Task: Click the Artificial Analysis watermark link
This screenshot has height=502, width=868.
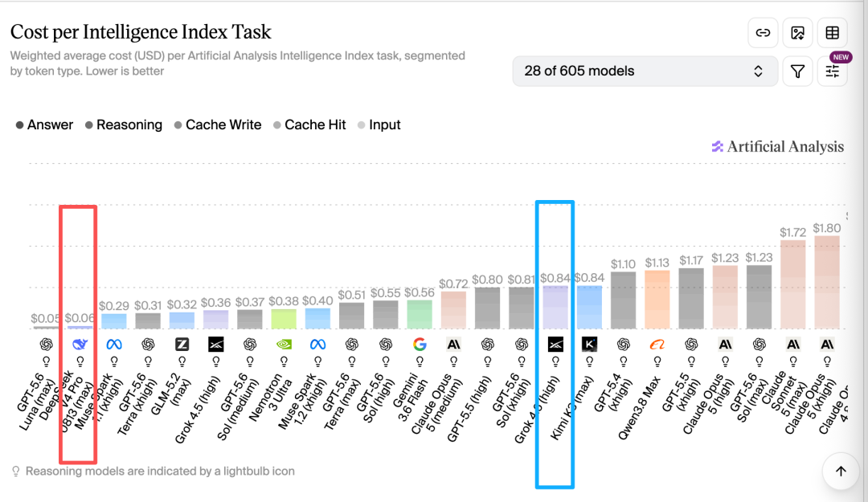Action: 778,147
